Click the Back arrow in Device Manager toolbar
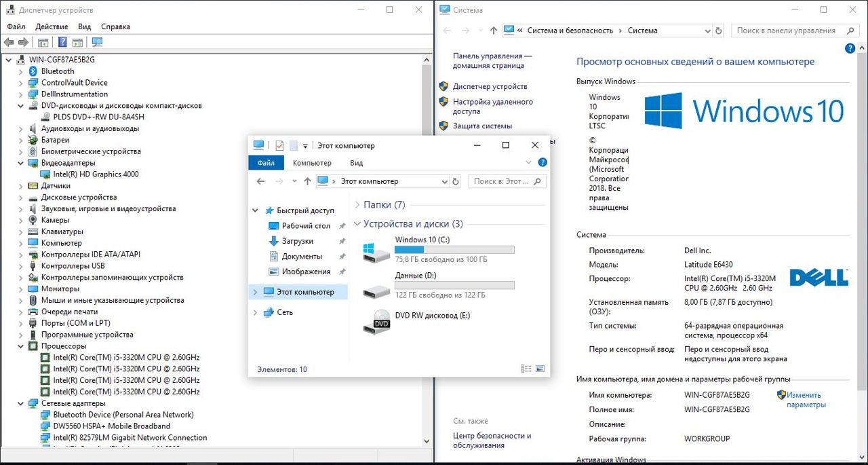This screenshot has width=868, height=465. 9,42
